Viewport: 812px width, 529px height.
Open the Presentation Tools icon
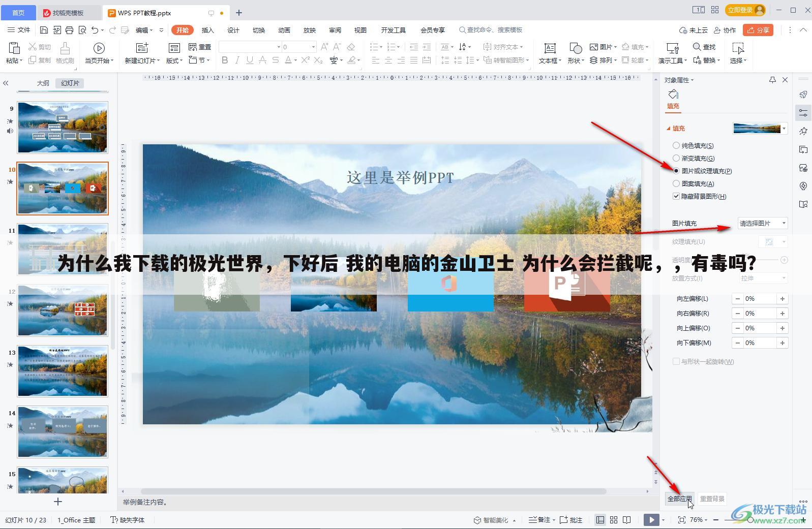coord(673,48)
